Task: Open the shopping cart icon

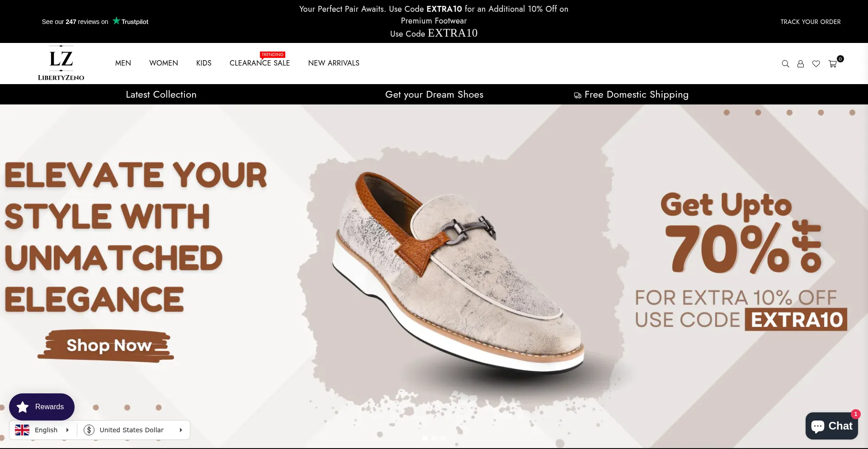Action: 833,64
